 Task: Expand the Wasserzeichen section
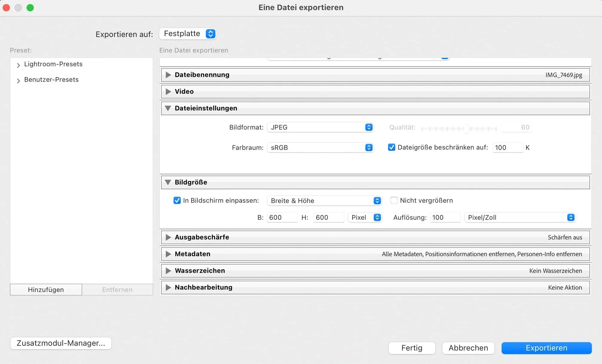(x=168, y=271)
